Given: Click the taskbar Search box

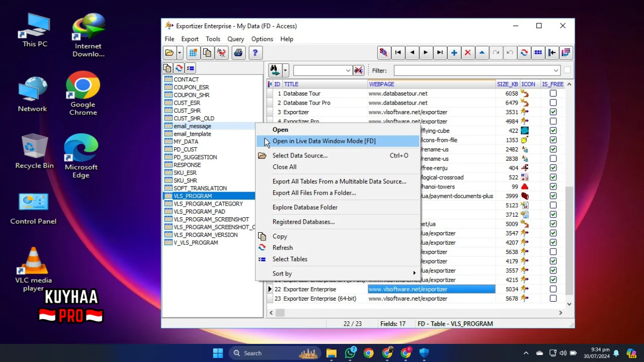Looking at the screenshot, I should click(276, 353).
